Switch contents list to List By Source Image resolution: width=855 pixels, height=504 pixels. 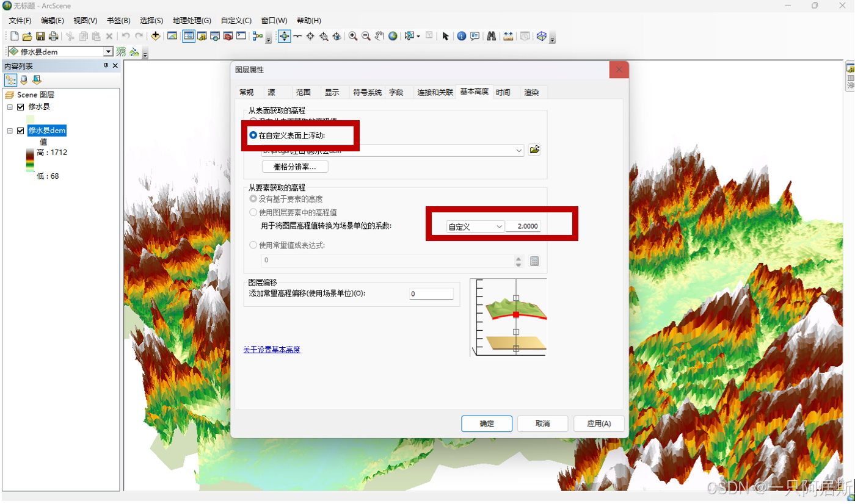24,80
